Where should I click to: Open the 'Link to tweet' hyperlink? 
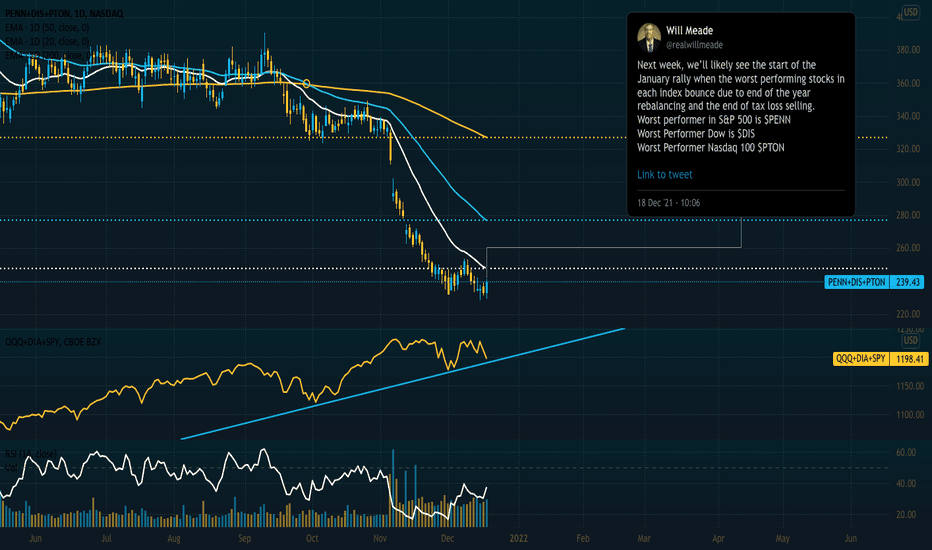pos(665,174)
